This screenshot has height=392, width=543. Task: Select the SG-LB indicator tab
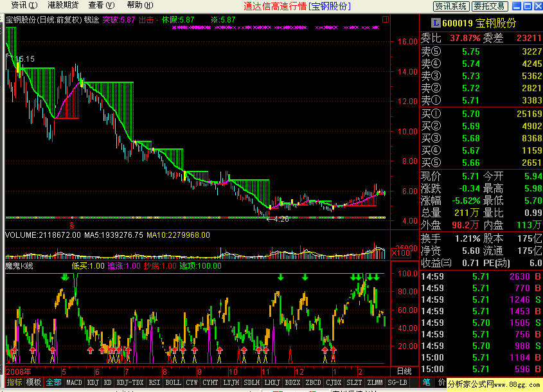click(397, 382)
